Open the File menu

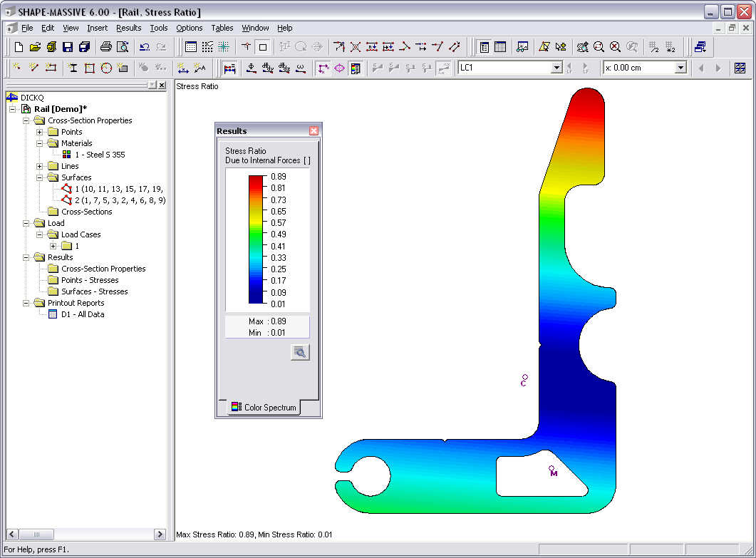(x=27, y=28)
